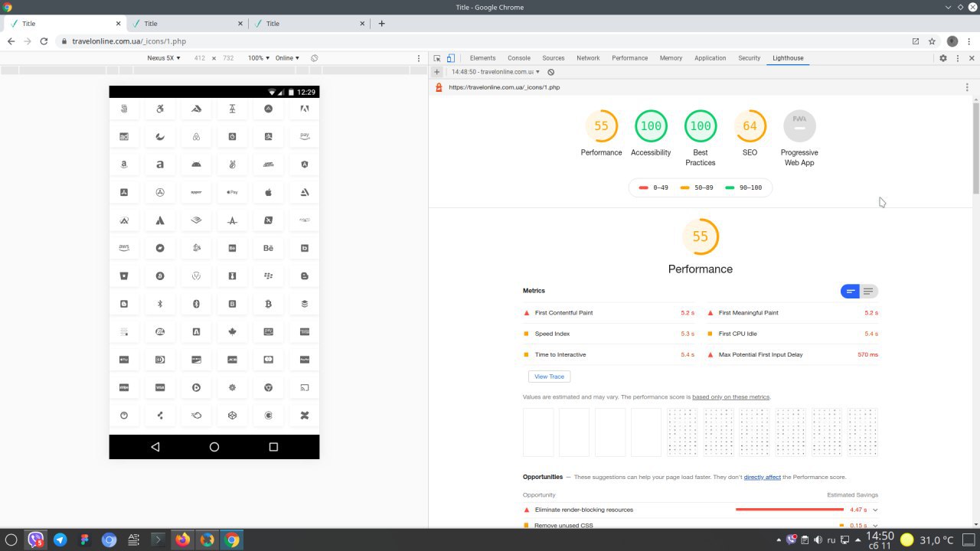The image size is (980, 551).
Task: Open device toolbar more options menu
Action: coord(418,58)
